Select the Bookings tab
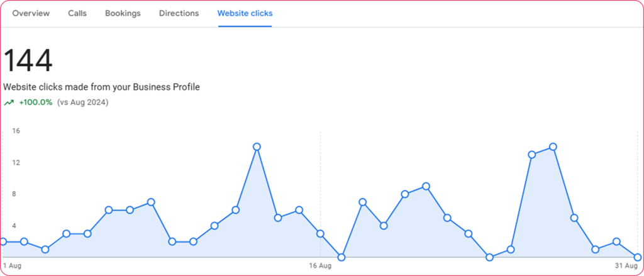The image size is (644, 276). click(x=123, y=13)
